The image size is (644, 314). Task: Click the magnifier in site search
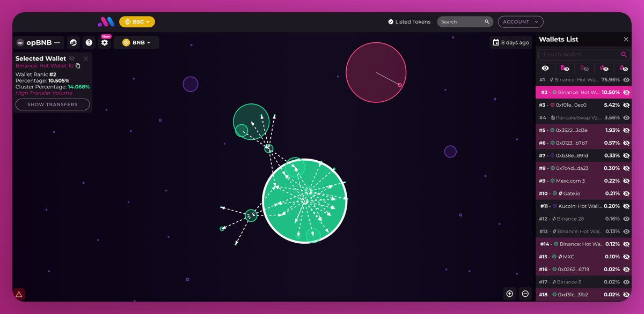point(487,22)
